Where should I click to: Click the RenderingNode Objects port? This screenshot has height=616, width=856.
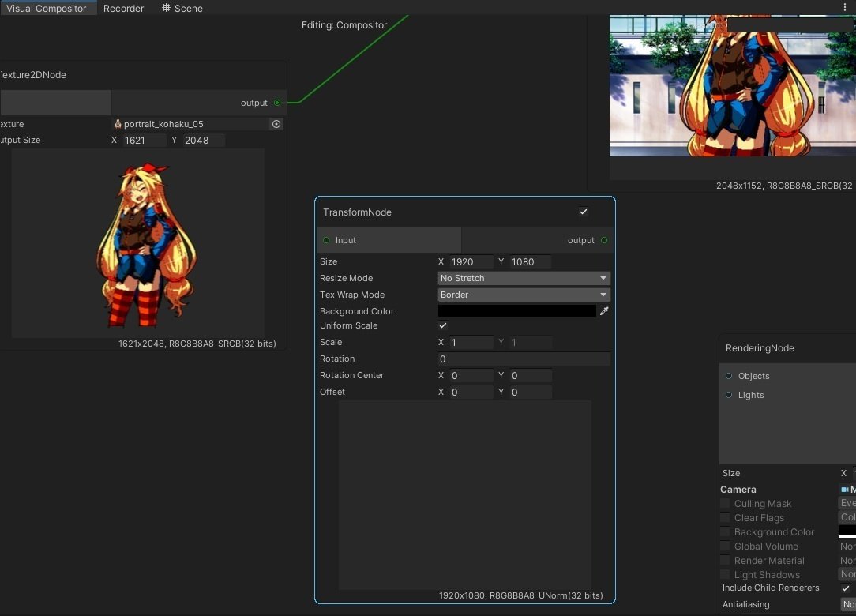729,376
